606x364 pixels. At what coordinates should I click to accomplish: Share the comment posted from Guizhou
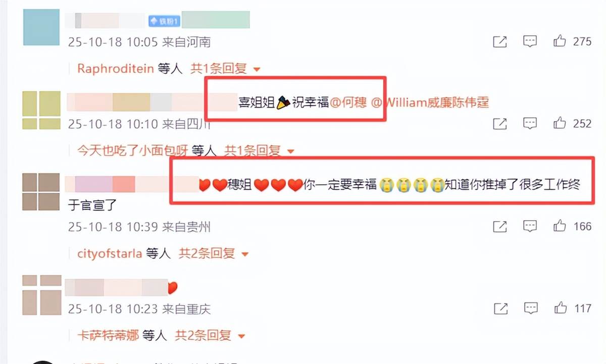(499, 226)
